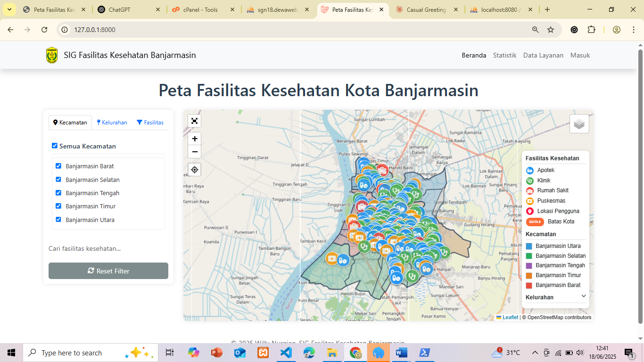
Task: Click the Rumah Sakit icon in the legend
Action: coord(530,190)
